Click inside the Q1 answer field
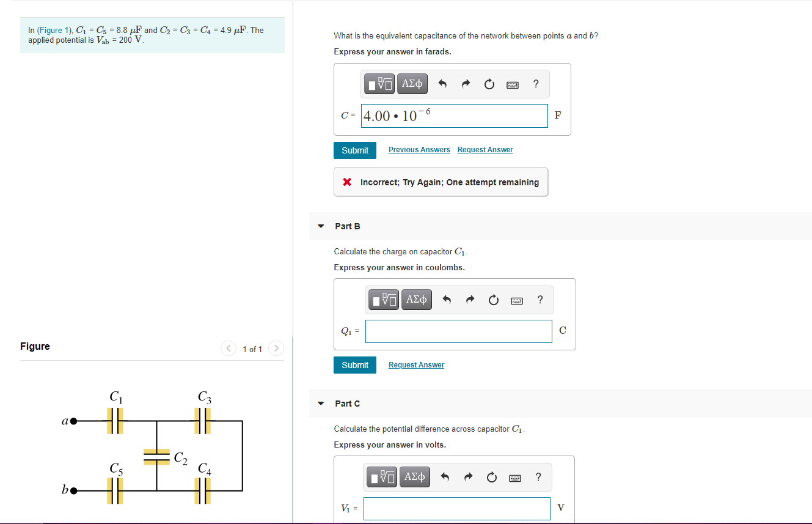 [x=458, y=331]
